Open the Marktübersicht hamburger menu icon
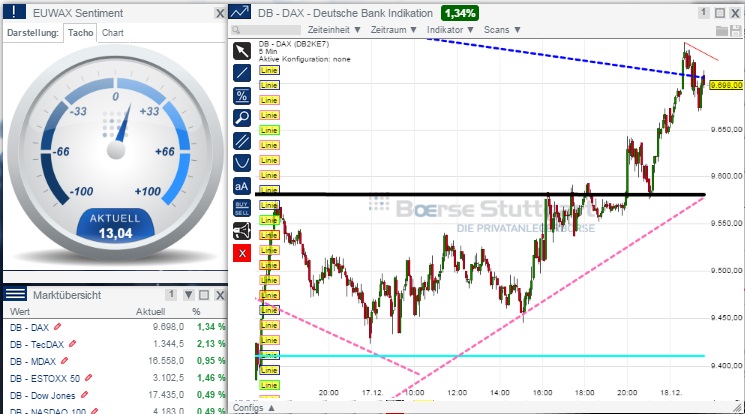Viewport: 745px width, 414px height. tap(16, 294)
